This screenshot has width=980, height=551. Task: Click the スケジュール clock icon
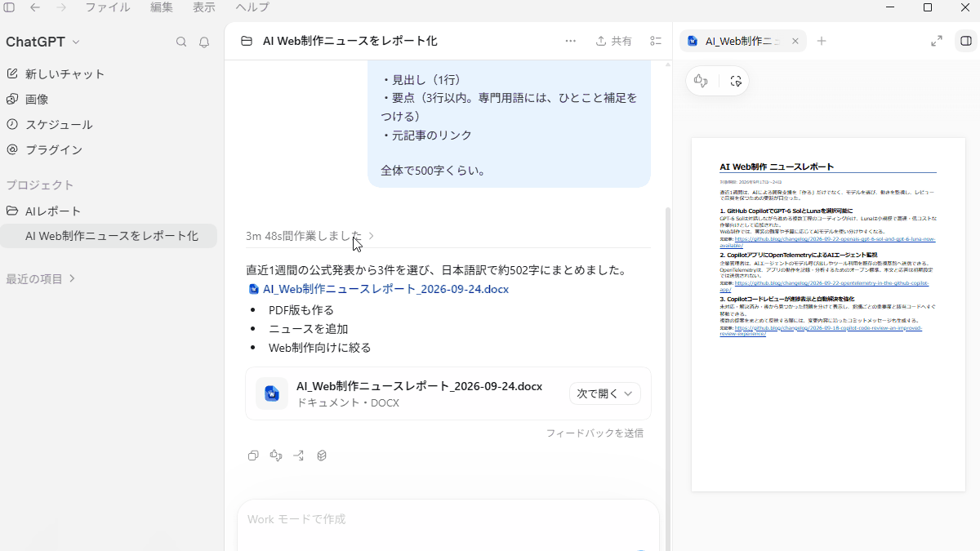12,124
